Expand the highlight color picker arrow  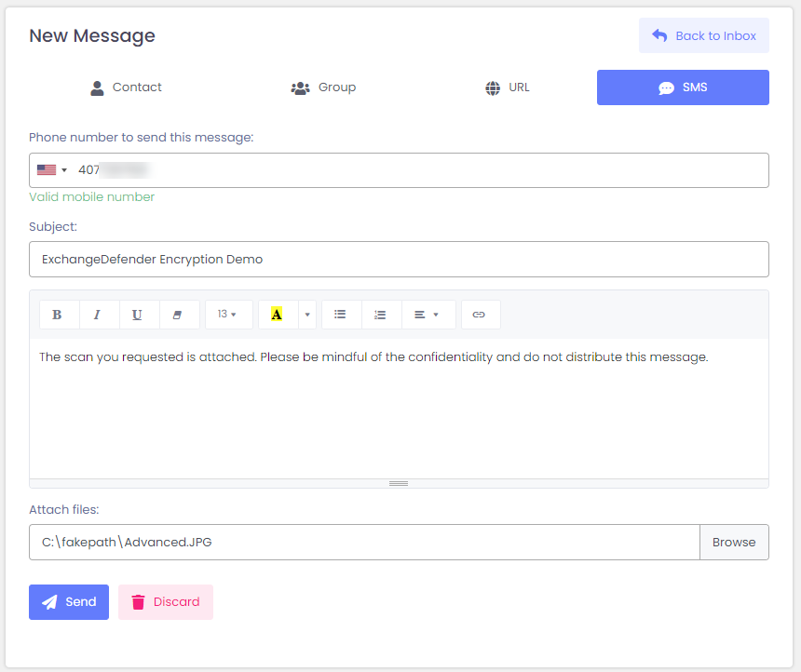(x=306, y=315)
